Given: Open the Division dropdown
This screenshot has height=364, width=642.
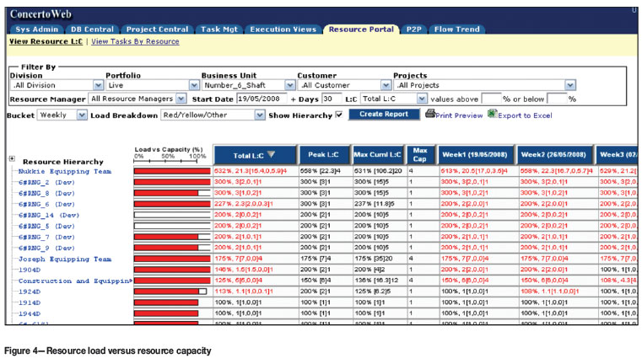Looking at the screenshot, I should tap(99, 85).
